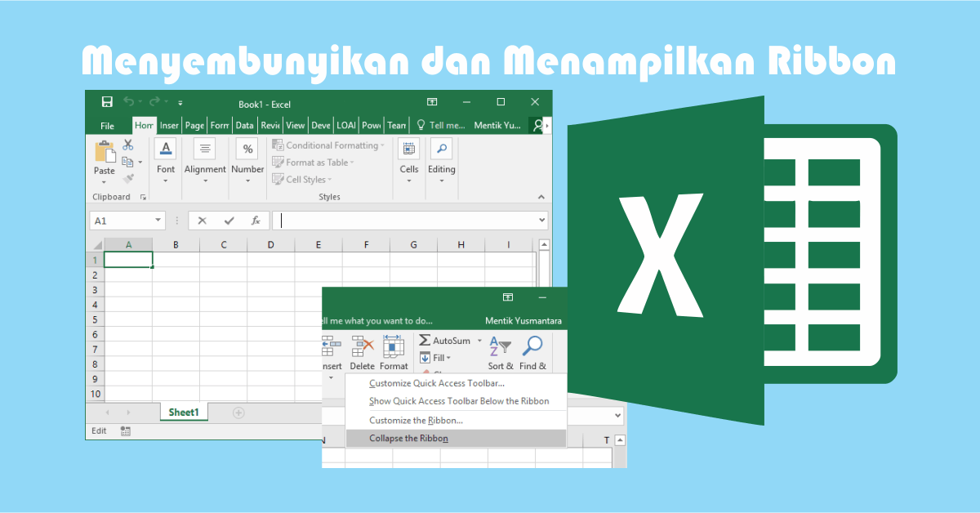
Task: Open the Customize Quick Access Toolbar arrow
Action: pyautogui.click(x=180, y=103)
